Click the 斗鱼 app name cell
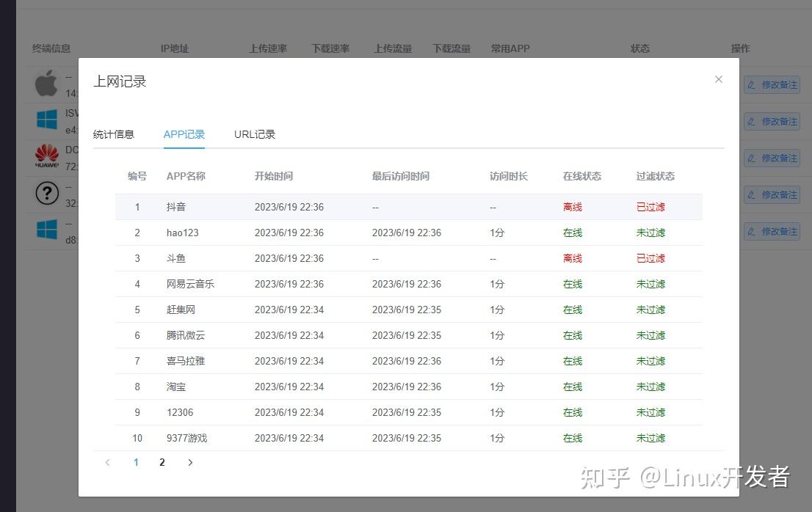812x512 pixels. tap(176, 258)
